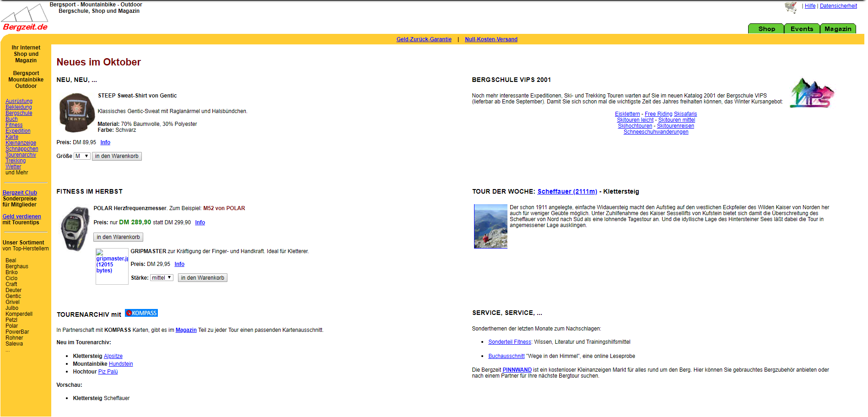868x417 pixels.
Task: Click the KOMPASS logo
Action: pyautogui.click(x=141, y=313)
